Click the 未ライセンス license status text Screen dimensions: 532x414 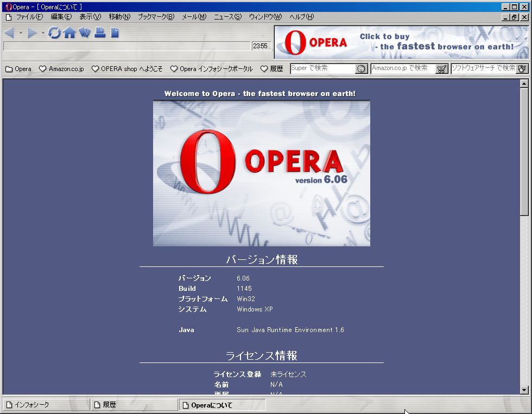click(x=288, y=374)
